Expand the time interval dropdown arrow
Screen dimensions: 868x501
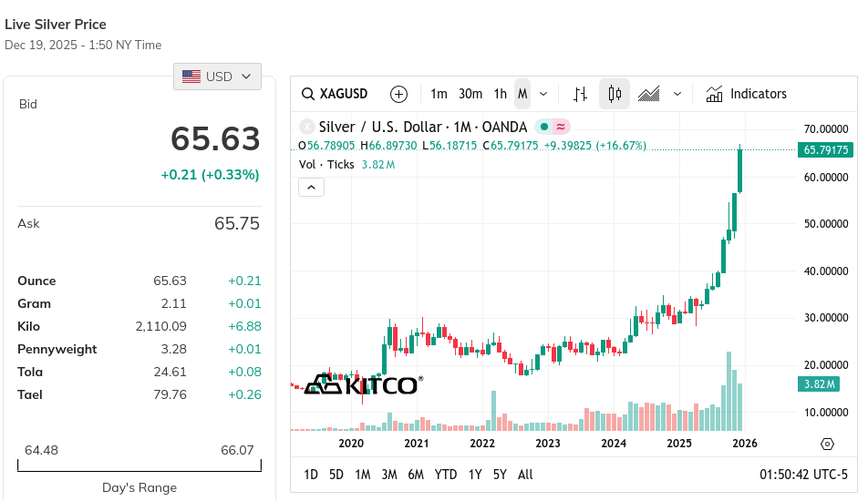543,94
